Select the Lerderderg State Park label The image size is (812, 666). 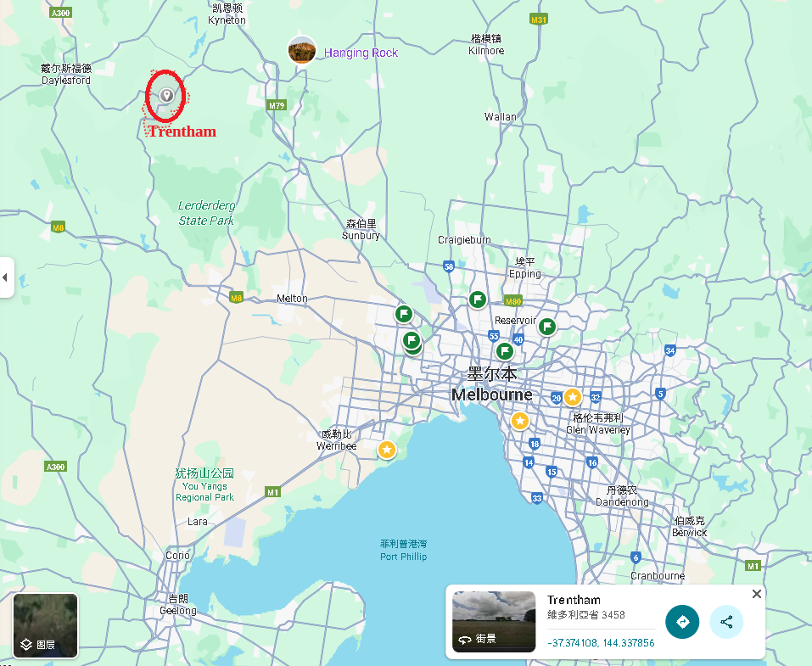click(206, 213)
